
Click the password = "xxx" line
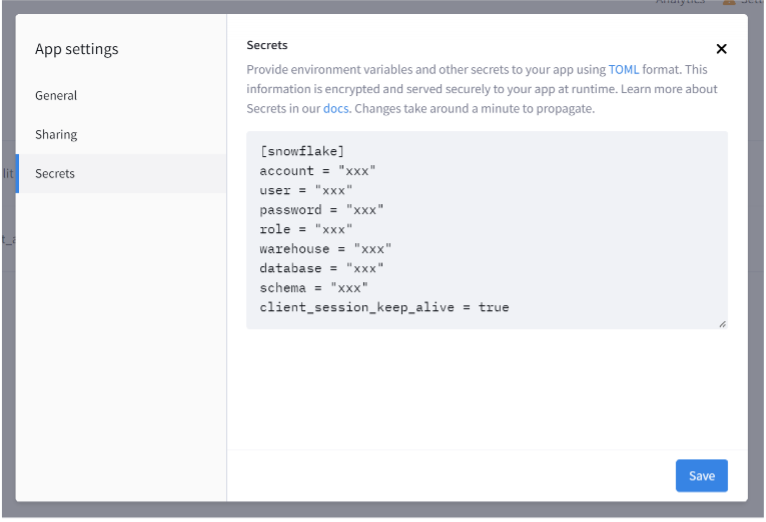point(321,210)
